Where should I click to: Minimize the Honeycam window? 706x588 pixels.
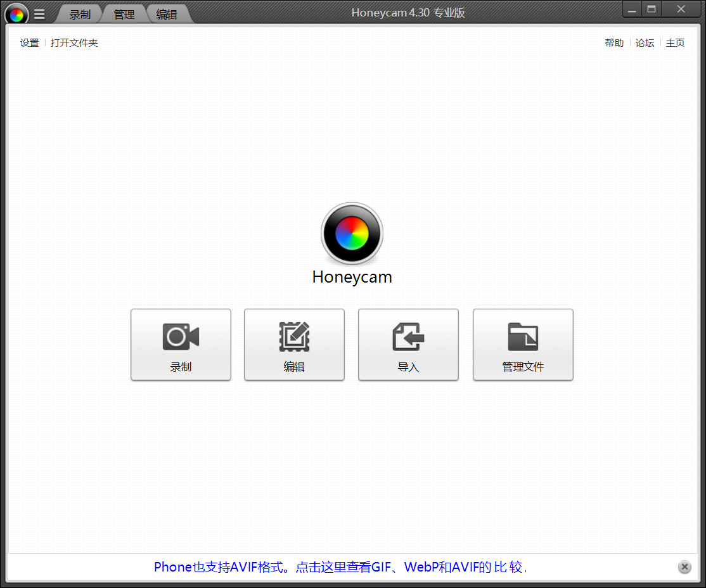[x=631, y=10]
